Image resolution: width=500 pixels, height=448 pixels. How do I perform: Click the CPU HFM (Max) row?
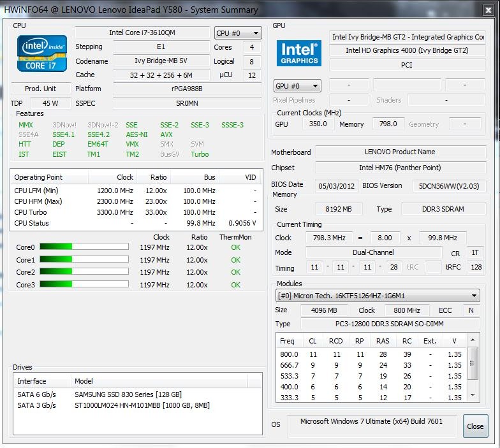point(135,201)
